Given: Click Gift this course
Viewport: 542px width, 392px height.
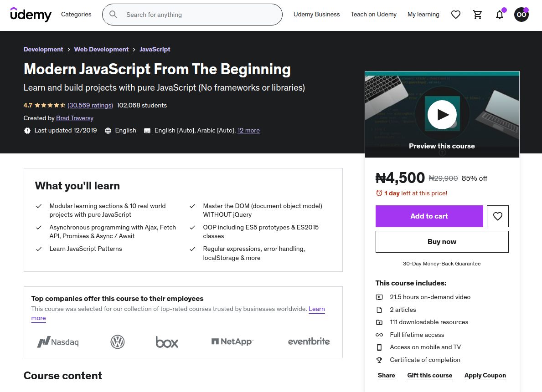Looking at the screenshot, I should coord(430,376).
